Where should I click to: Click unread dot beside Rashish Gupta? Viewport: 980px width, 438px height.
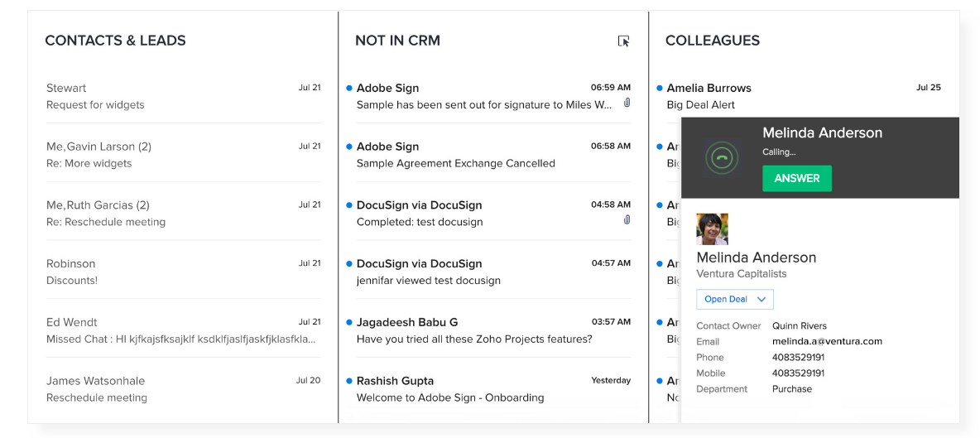[349, 381]
